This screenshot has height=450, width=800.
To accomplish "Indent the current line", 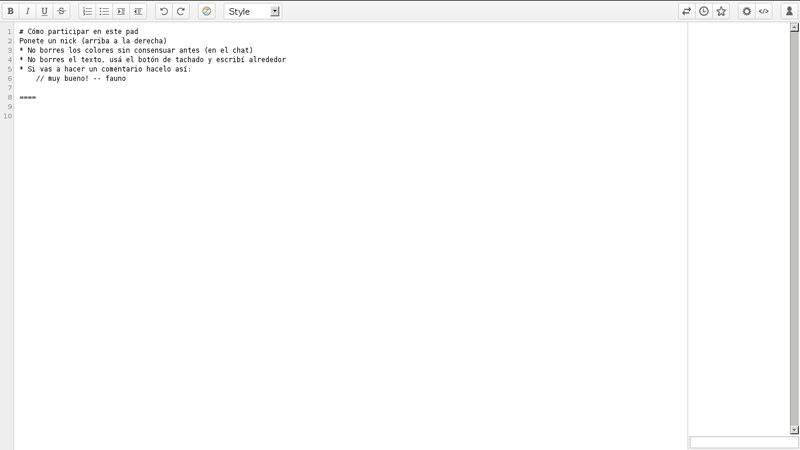I will pyautogui.click(x=121, y=11).
